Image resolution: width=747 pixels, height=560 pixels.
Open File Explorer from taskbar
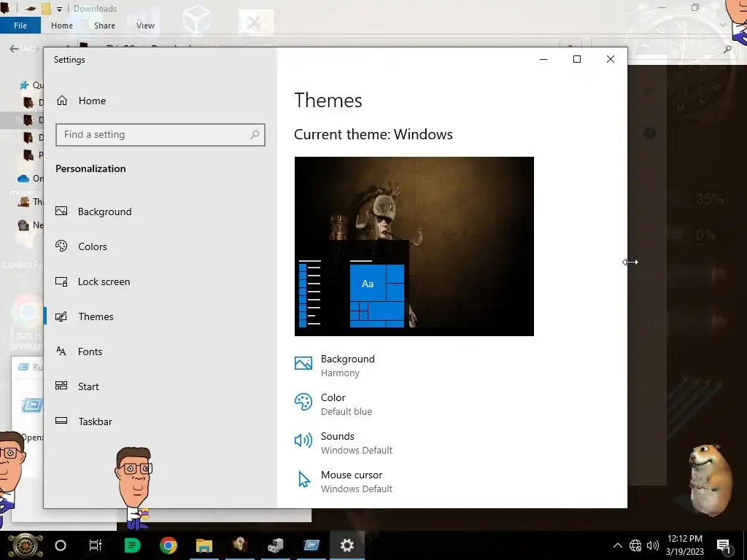[204, 545]
